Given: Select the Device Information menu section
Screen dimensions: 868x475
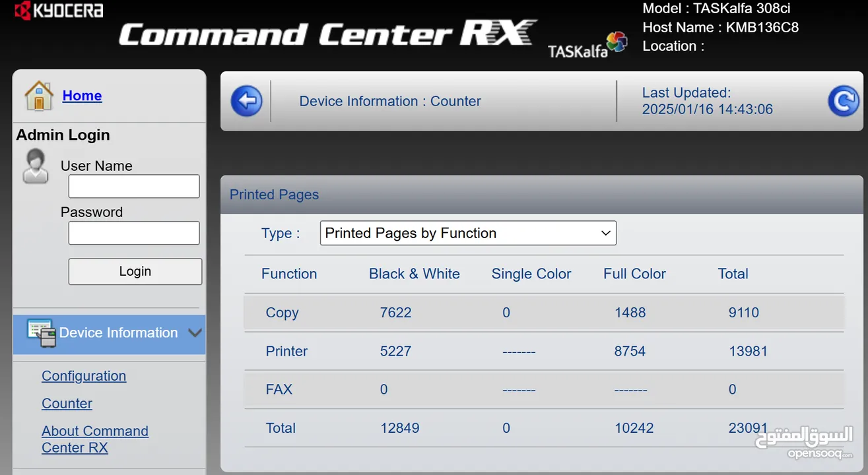Looking at the screenshot, I should click(110, 334).
